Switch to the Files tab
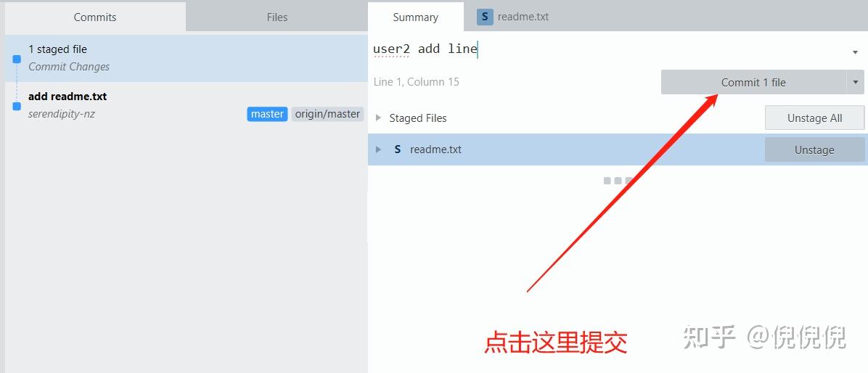 (277, 17)
